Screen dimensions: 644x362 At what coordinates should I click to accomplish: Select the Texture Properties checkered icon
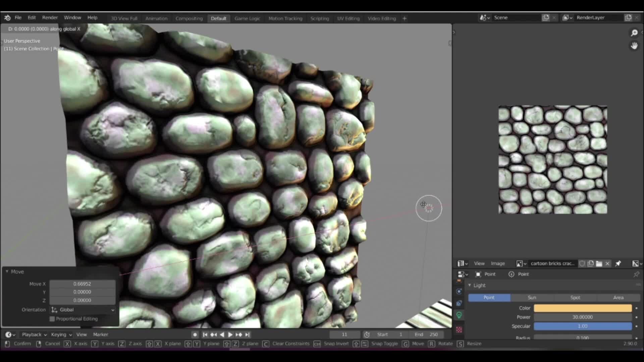pos(459,330)
